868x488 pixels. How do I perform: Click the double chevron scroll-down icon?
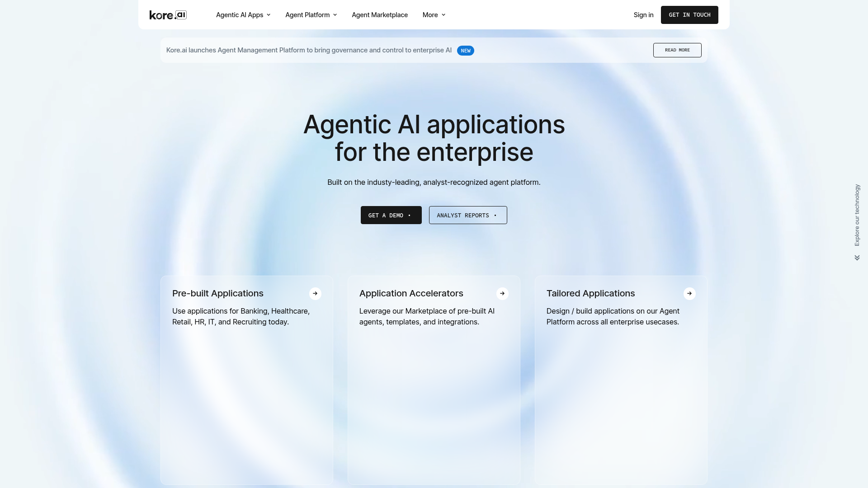click(857, 258)
